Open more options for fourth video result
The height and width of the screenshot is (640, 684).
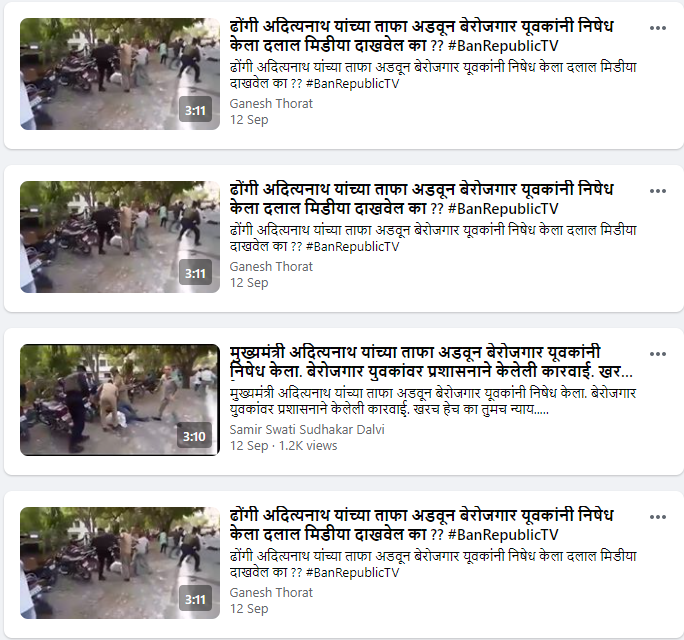(657, 517)
